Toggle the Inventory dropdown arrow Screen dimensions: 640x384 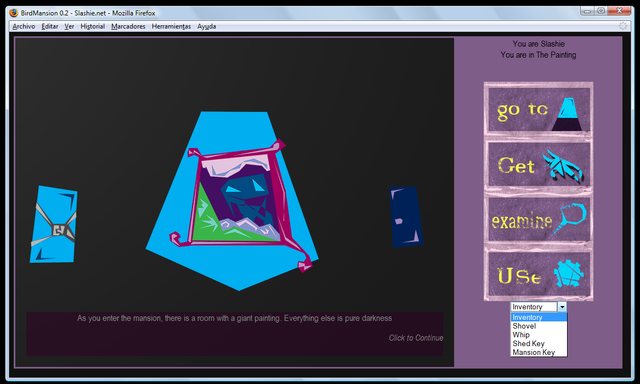pyautogui.click(x=562, y=307)
